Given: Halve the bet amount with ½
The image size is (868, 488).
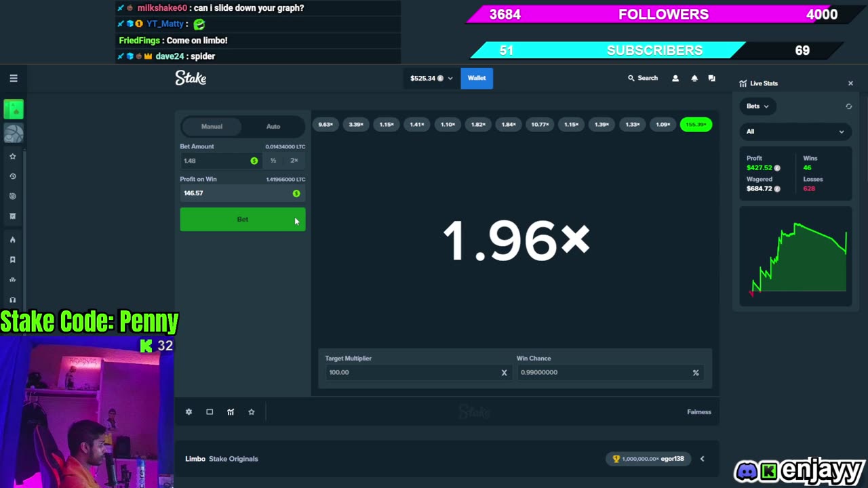Looking at the screenshot, I should (273, 161).
